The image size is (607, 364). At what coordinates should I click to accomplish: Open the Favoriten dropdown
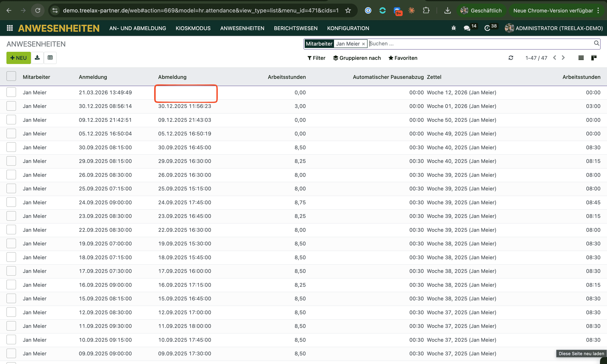(x=403, y=58)
